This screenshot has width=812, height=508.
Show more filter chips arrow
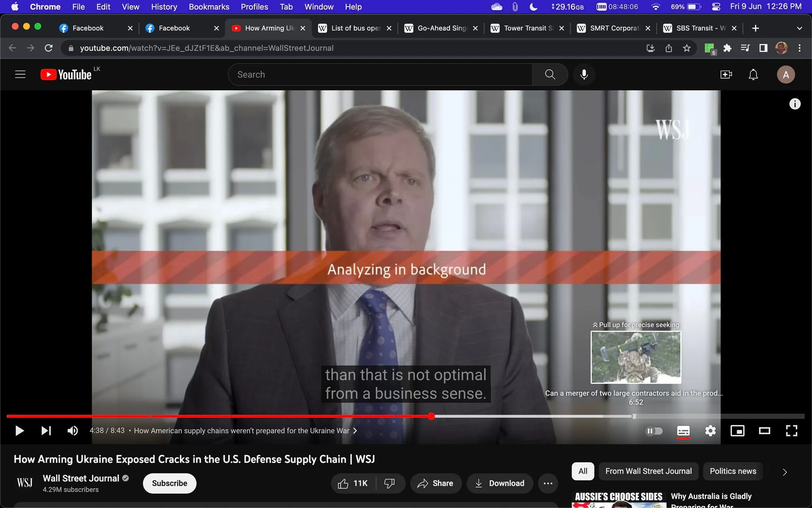point(785,471)
